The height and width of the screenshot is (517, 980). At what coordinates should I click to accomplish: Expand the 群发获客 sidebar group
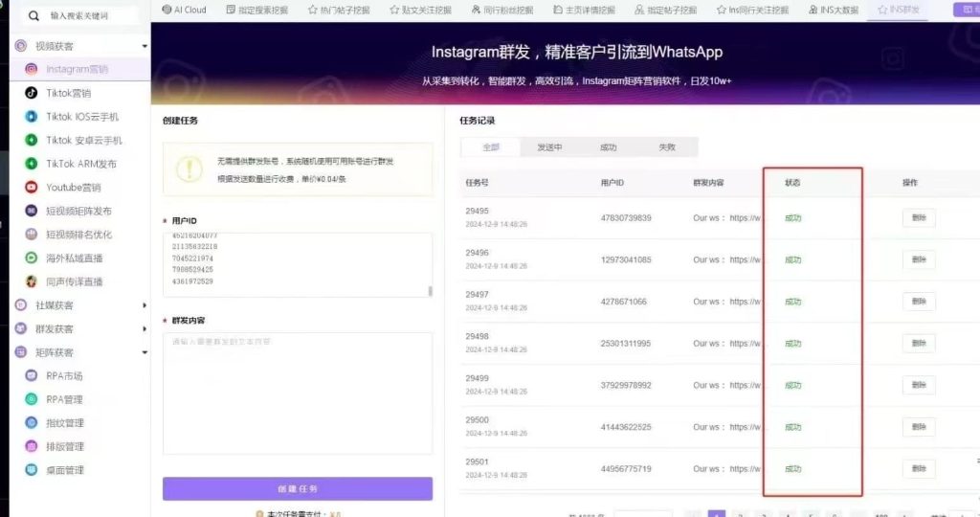tap(145, 328)
